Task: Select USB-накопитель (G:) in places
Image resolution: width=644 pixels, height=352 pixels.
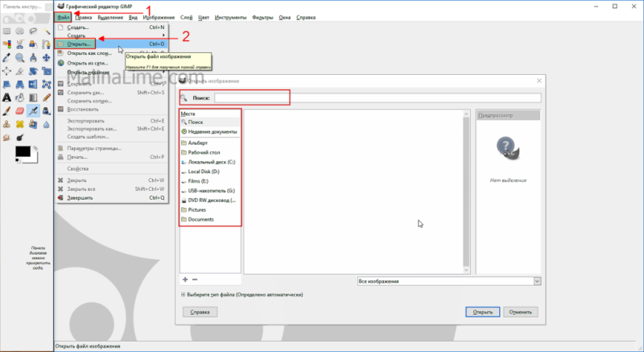Action: (210, 191)
